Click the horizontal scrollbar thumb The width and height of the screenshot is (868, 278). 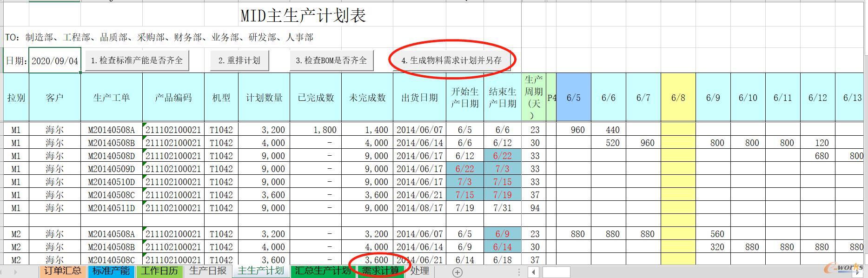point(556,272)
